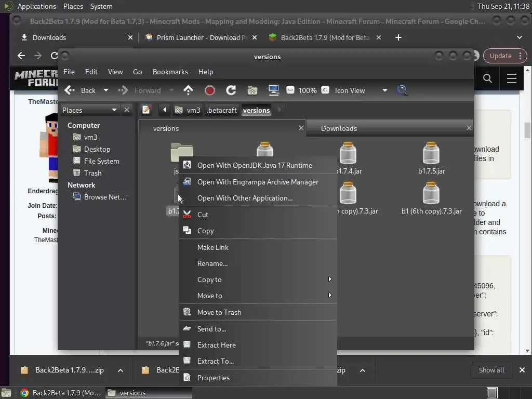Open the Back history dropdown arrow

point(106,90)
